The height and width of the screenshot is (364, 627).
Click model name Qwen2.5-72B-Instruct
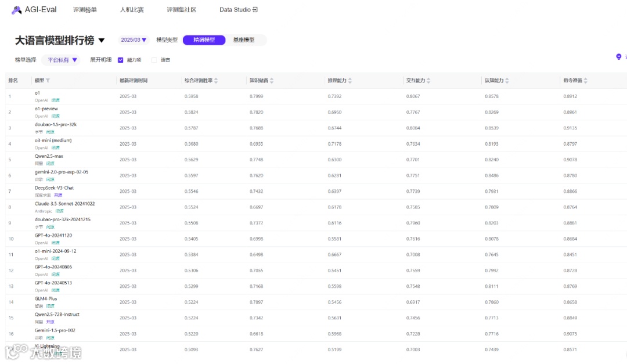click(x=57, y=315)
